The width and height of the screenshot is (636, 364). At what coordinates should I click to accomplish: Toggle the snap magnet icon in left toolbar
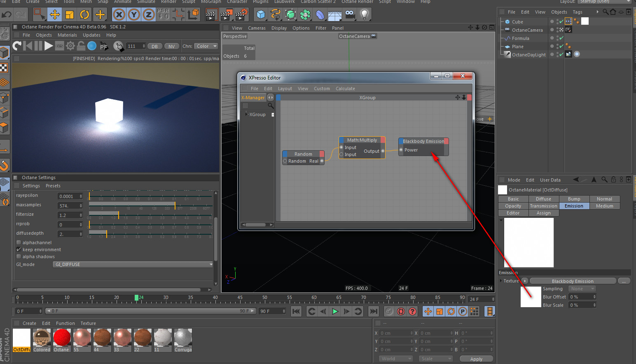click(4, 166)
